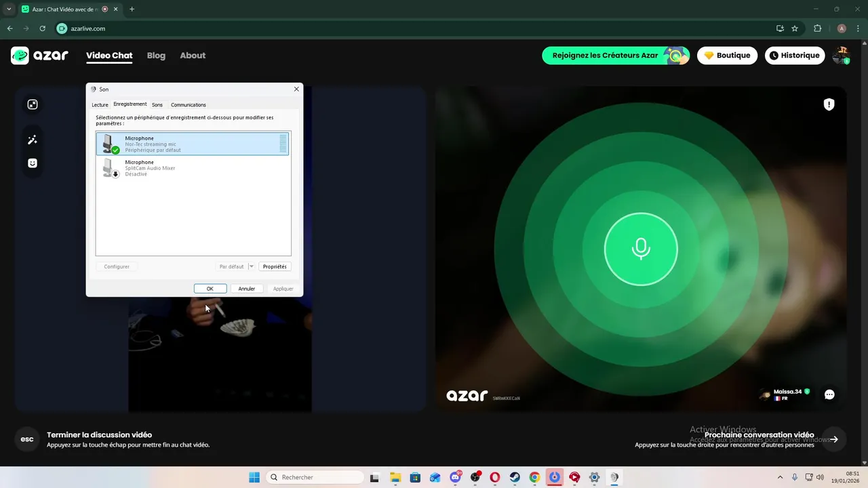Image resolution: width=868 pixels, height=488 pixels.
Task: Open a new browser tab
Action: 132,9
